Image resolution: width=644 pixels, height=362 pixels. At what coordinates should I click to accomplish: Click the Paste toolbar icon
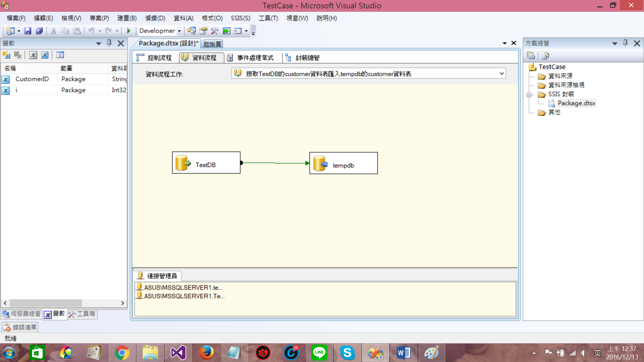[77, 31]
